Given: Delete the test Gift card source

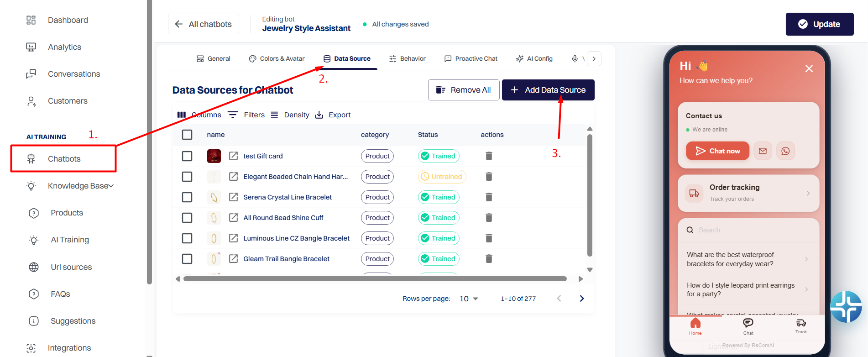Looking at the screenshot, I should (489, 156).
